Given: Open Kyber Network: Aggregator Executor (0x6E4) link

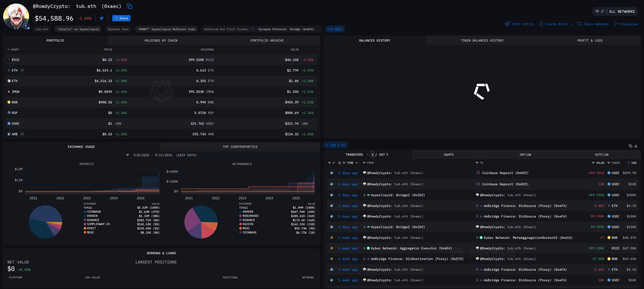Looking at the screenshot, I should tap(411, 248).
